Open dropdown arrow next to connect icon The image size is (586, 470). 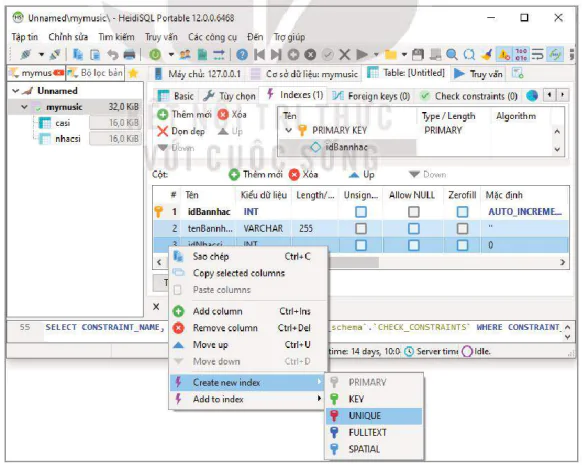coord(41,55)
